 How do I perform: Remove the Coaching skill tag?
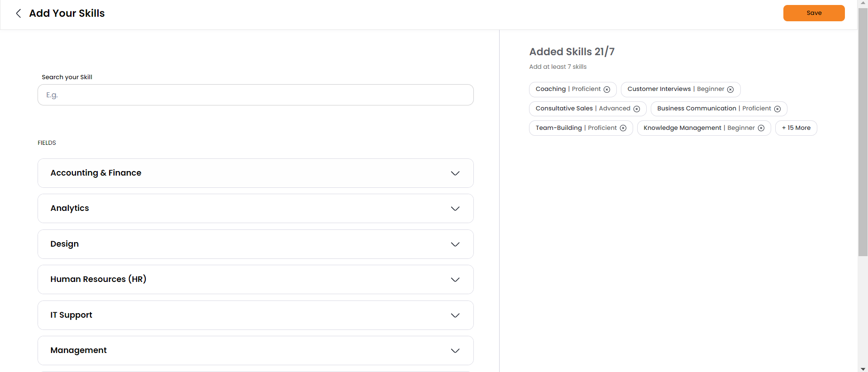[607, 90]
